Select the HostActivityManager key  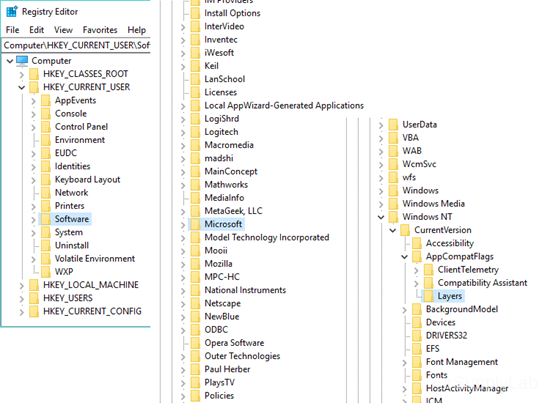(467, 388)
